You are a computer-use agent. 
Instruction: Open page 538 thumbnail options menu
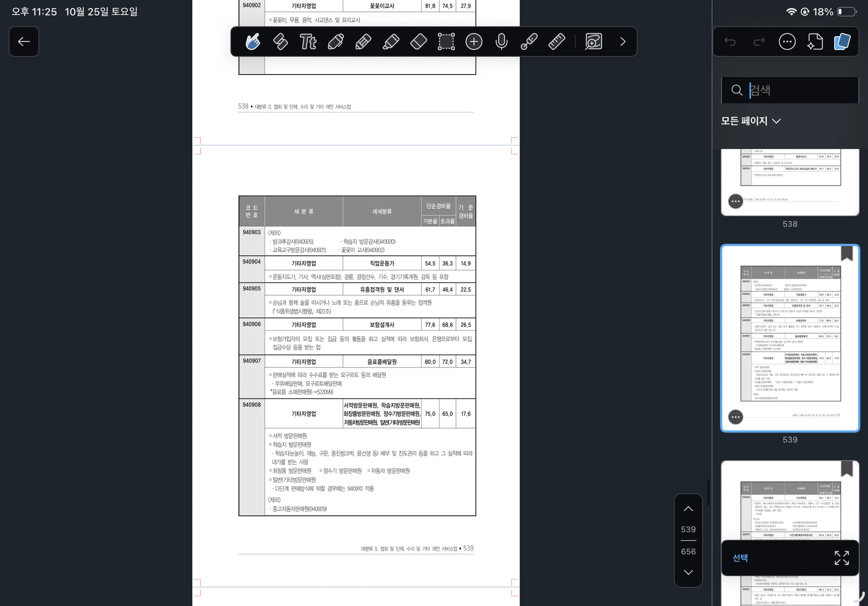735,201
